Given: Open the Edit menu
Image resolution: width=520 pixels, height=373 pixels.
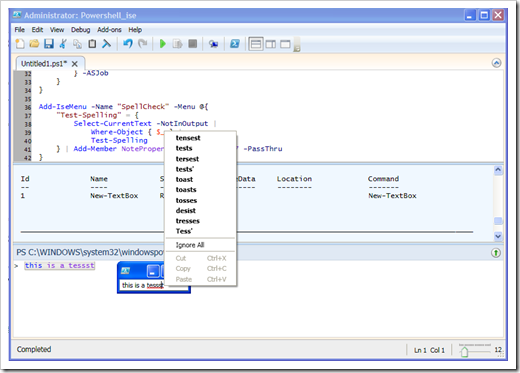Looking at the screenshot, I should pos(37,30).
